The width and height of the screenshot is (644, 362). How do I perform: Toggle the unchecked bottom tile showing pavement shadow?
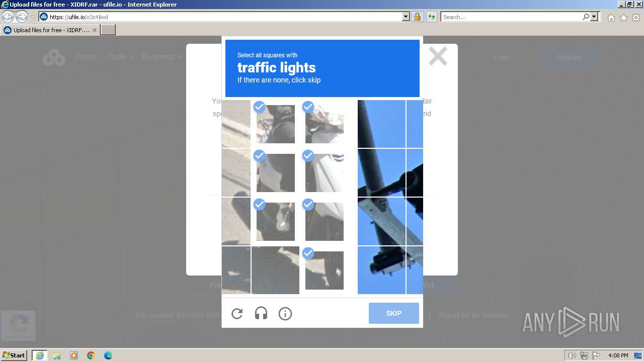pos(275,270)
